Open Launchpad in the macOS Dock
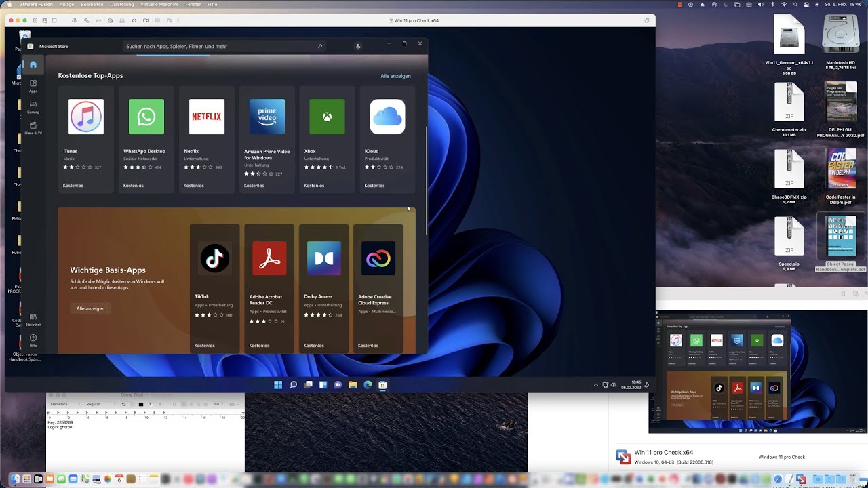Screen dimensions: 868x488 click(x=28, y=479)
